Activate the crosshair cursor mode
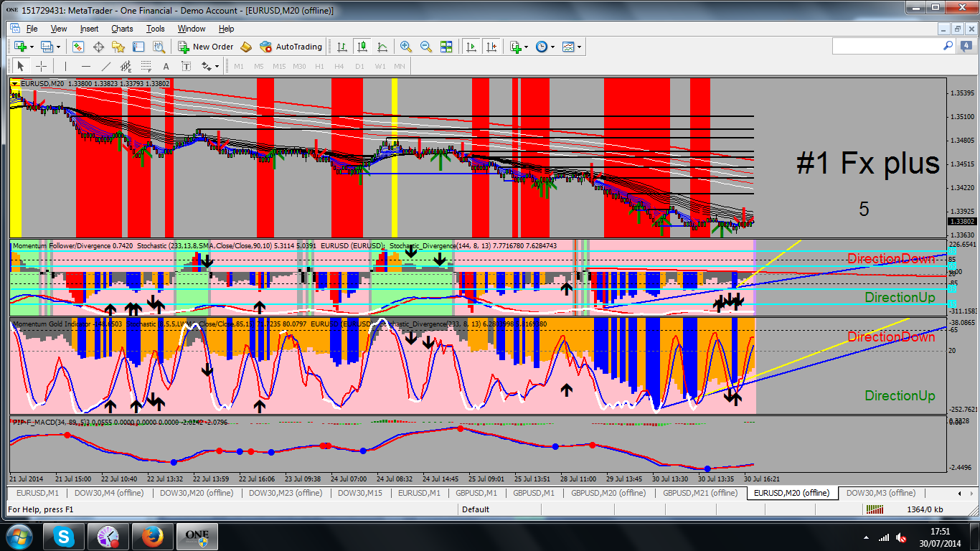The width and height of the screenshot is (980, 551). click(41, 66)
